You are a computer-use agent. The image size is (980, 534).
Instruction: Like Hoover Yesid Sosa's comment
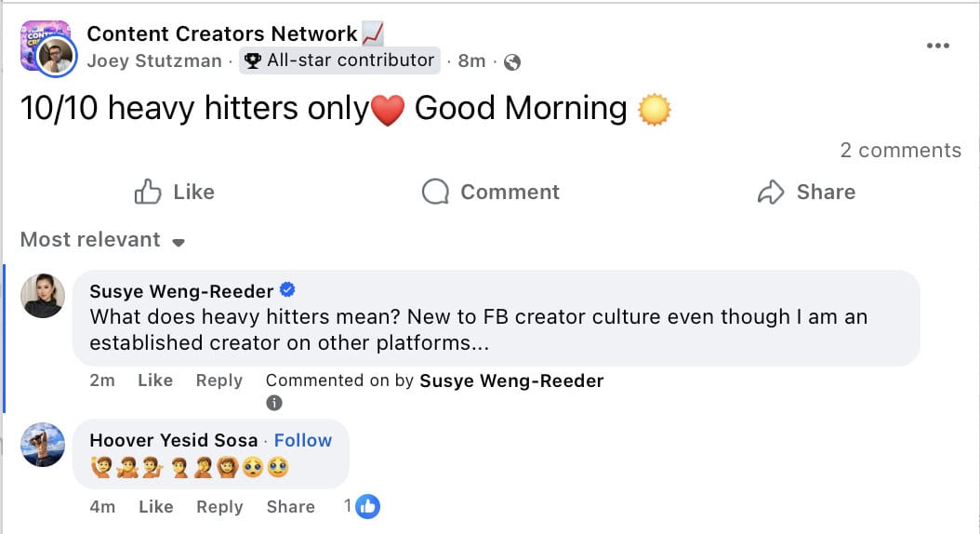[155, 506]
